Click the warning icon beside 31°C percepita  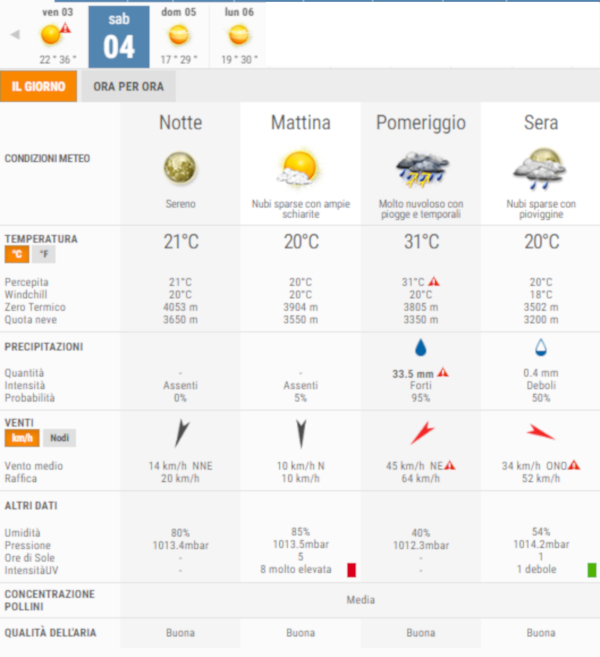[x=434, y=281]
